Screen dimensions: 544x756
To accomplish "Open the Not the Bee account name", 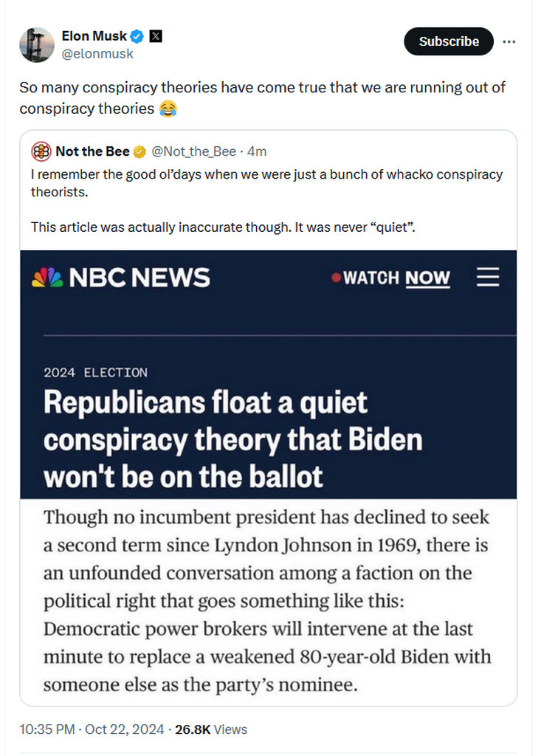I will point(92,151).
